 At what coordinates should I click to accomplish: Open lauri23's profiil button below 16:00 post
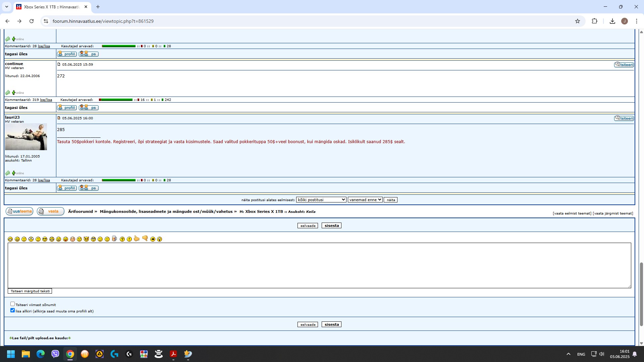click(67, 188)
